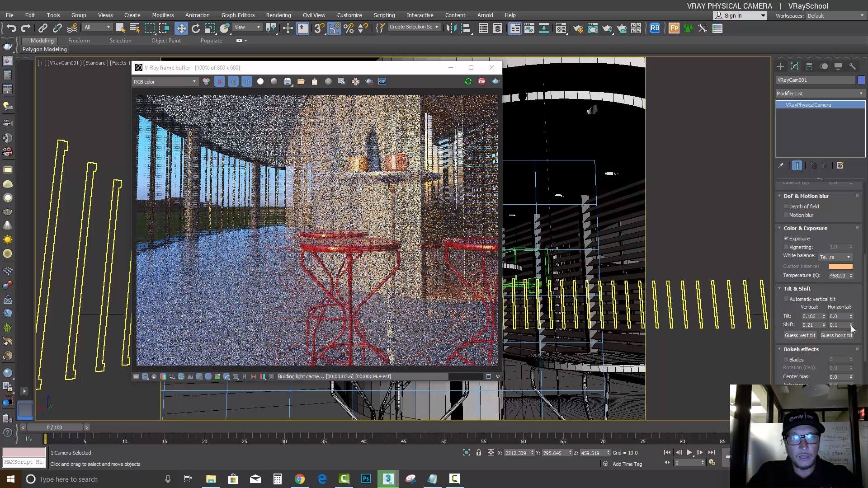Toggle the green channel in frame buffer
The width and height of the screenshot is (868, 488).
[x=233, y=81]
